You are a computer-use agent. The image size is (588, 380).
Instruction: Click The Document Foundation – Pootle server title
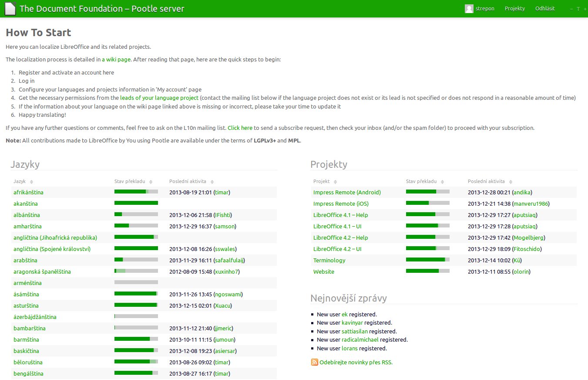(102, 9)
